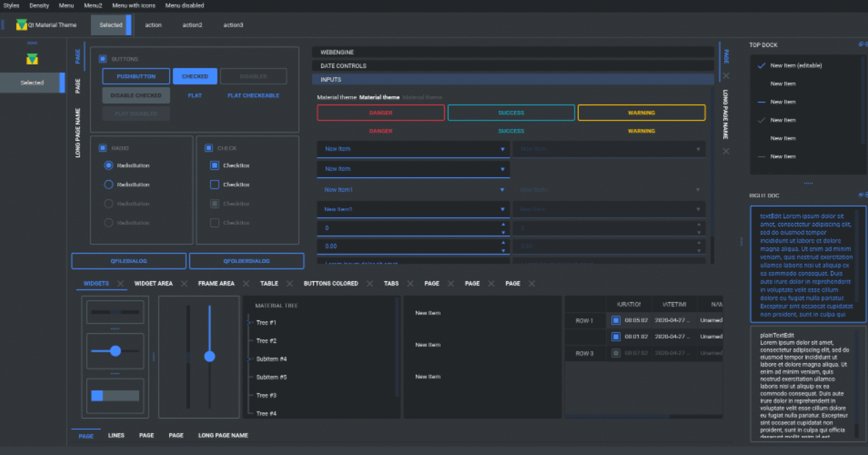
Task: Click the horizontal slider's blue handle
Action: coord(116,351)
